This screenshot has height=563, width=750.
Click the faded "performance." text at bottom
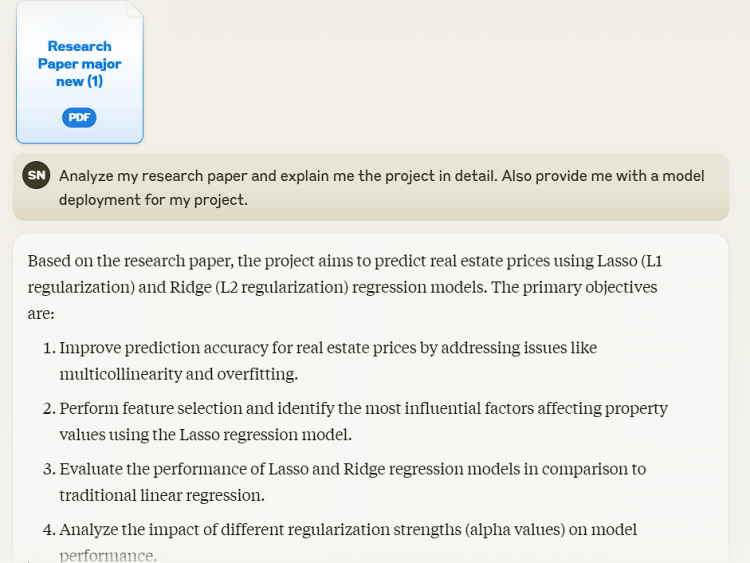point(108,554)
